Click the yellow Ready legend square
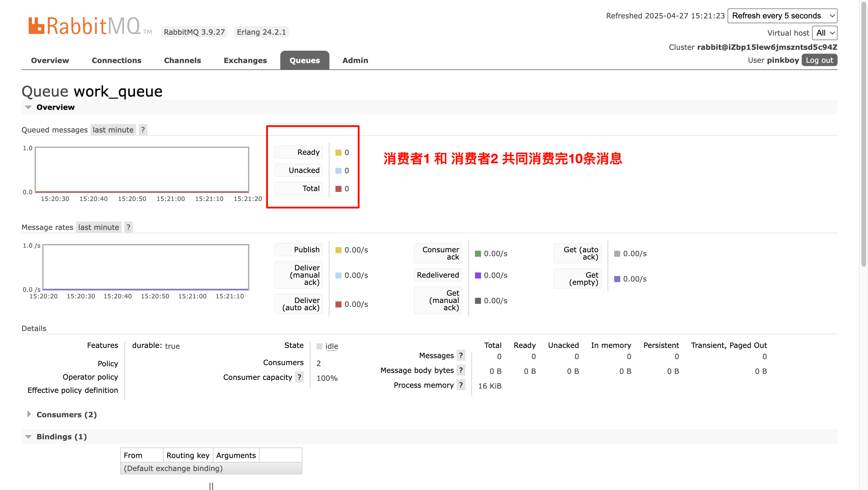This screenshot has height=490, width=868. click(338, 153)
